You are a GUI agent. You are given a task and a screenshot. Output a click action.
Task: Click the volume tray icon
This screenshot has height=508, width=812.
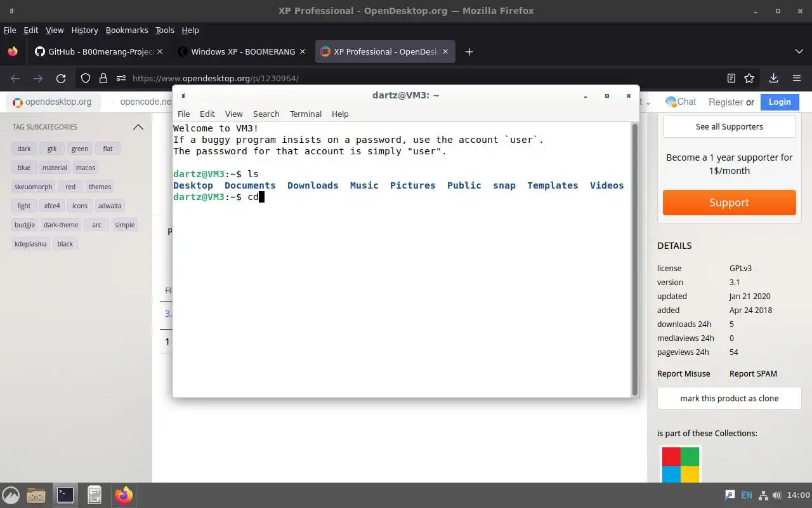(777, 495)
